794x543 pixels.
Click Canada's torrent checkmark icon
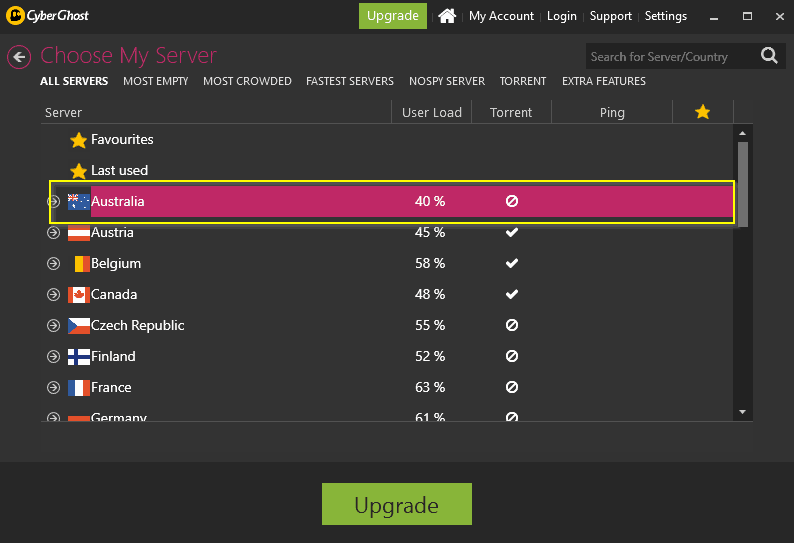pos(512,294)
